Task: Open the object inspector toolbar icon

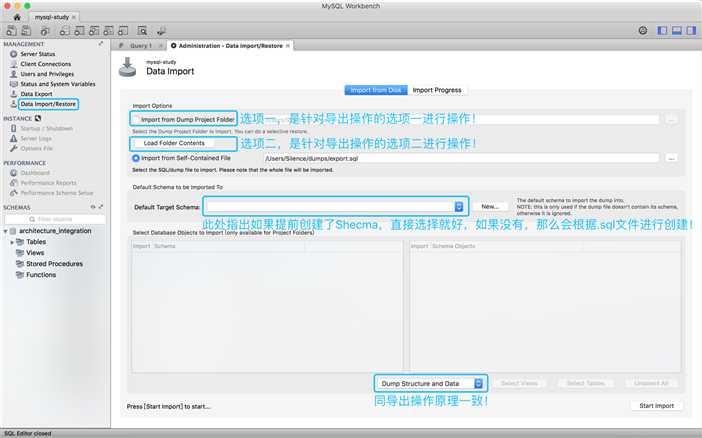Action: pos(44,31)
